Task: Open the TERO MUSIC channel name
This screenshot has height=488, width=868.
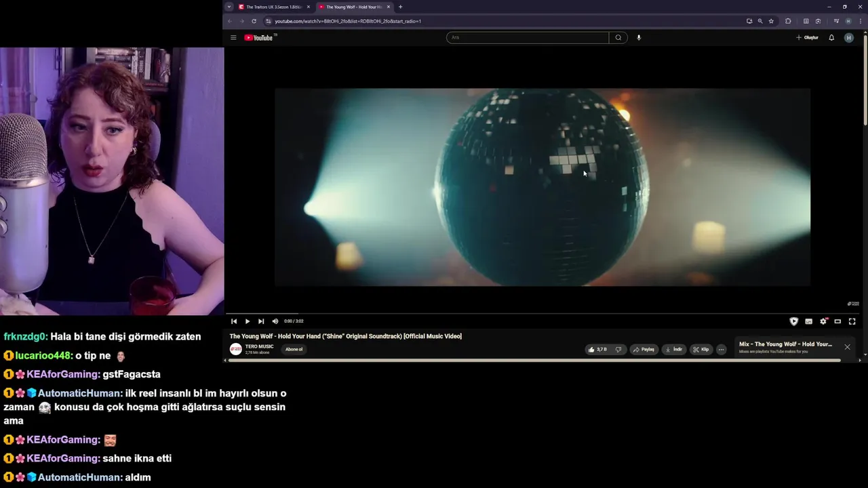Action: click(x=259, y=346)
